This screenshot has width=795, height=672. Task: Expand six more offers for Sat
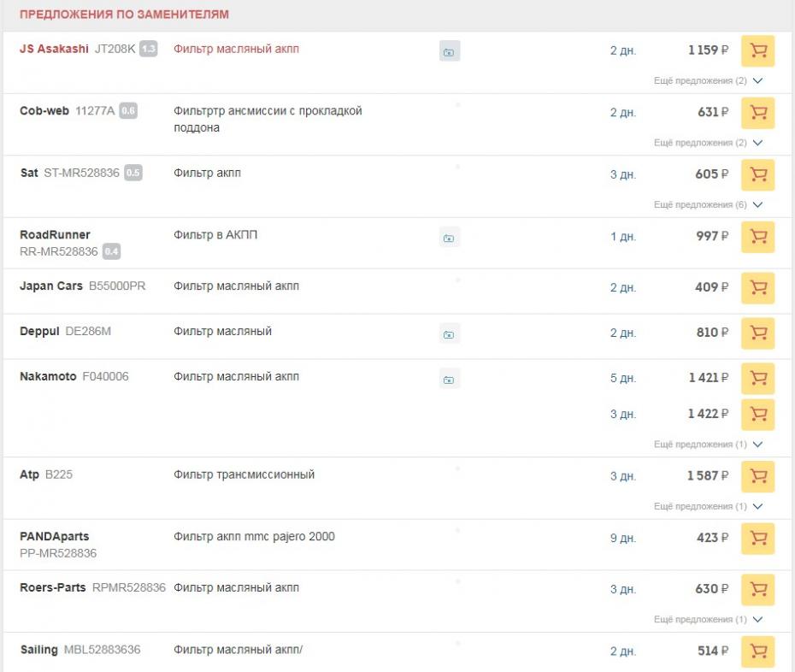[x=708, y=205]
